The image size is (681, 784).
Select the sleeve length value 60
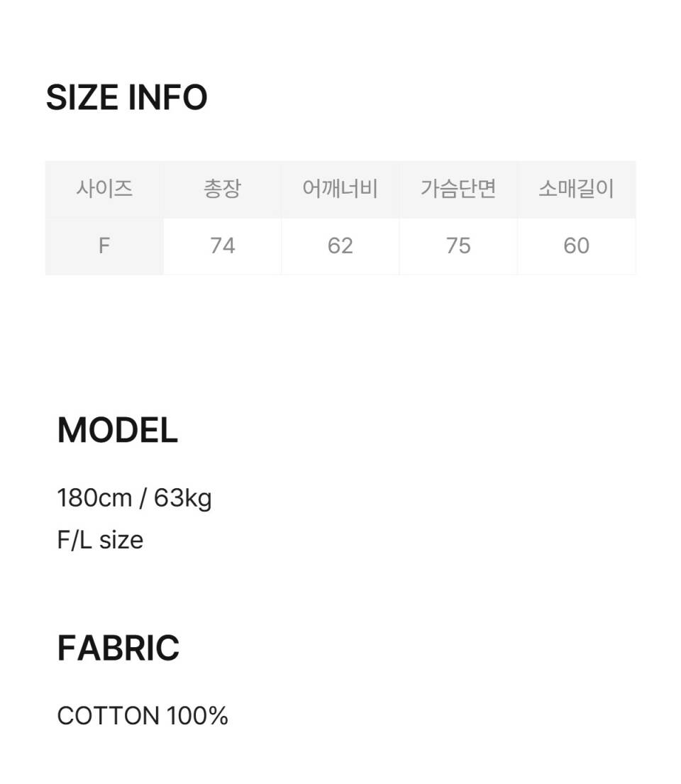577,246
